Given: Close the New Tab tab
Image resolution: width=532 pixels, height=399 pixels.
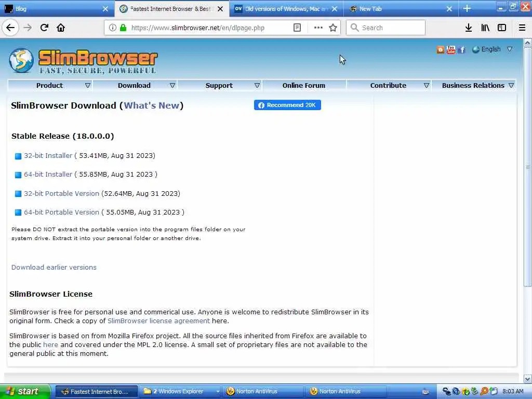Looking at the screenshot, I should pyautogui.click(x=449, y=9).
